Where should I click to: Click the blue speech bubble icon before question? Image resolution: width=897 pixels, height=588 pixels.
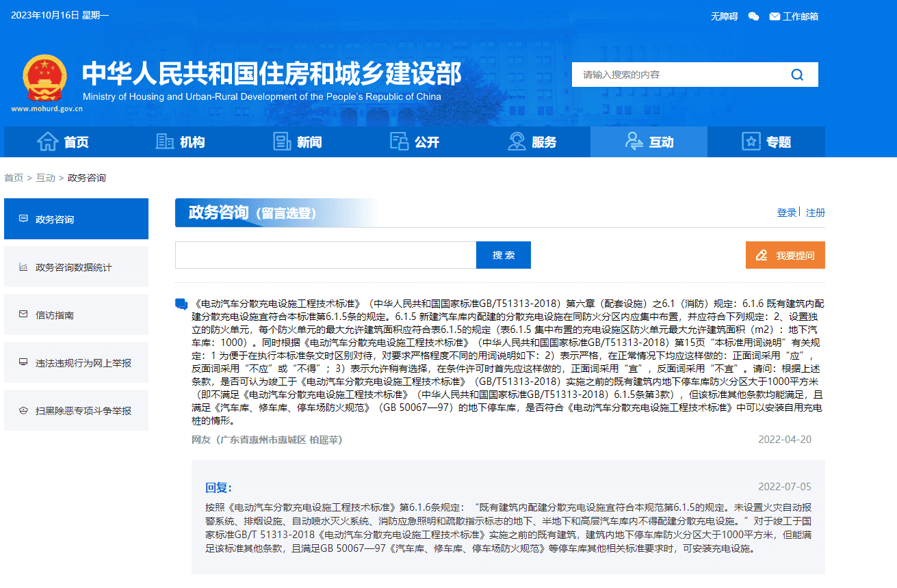pyautogui.click(x=181, y=304)
